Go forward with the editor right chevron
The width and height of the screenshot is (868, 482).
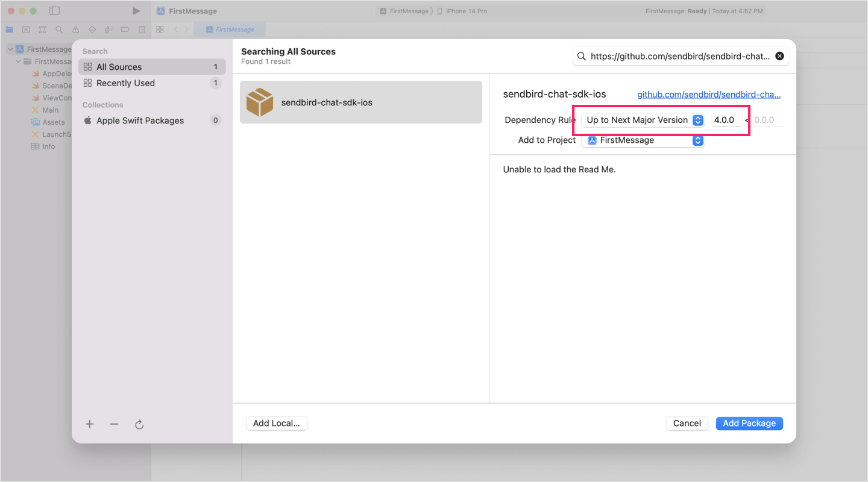coord(186,29)
